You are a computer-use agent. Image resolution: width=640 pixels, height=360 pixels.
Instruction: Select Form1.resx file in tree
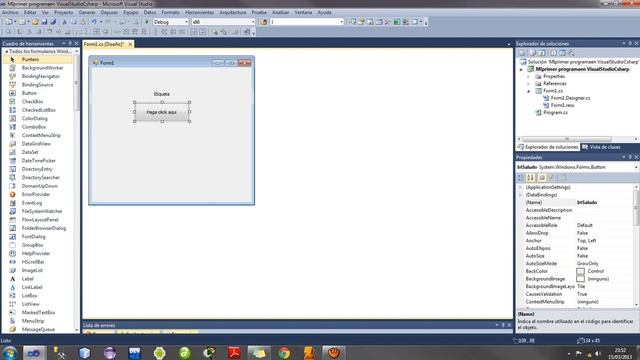click(x=562, y=105)
